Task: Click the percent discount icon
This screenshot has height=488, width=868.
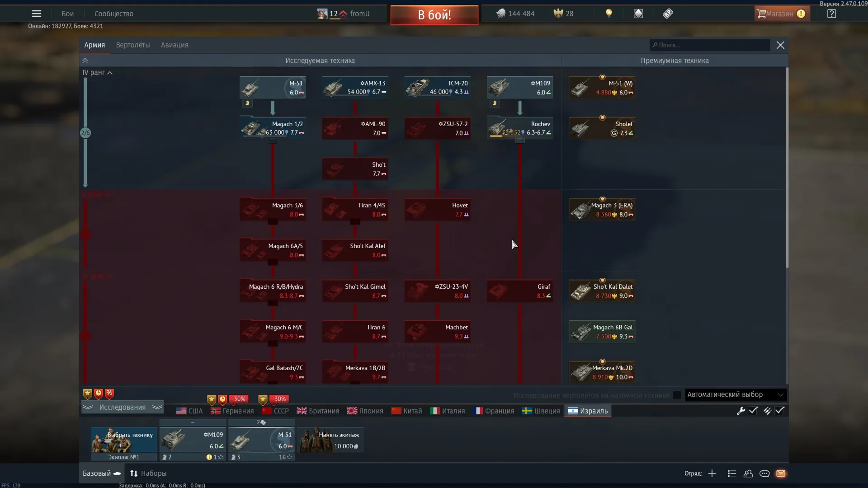Action: coord(109,394)
